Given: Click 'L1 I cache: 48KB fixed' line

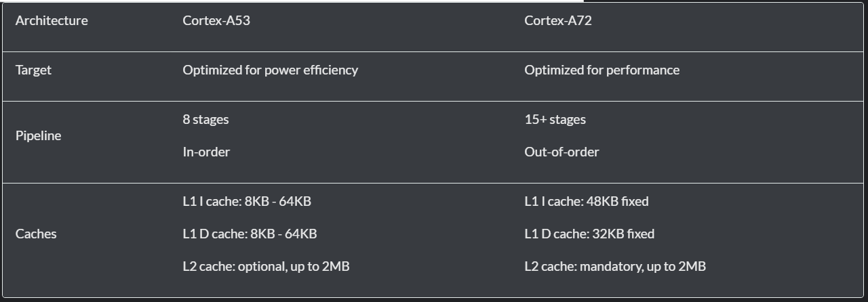Looking at the screenshot, I should click(587, 201).
